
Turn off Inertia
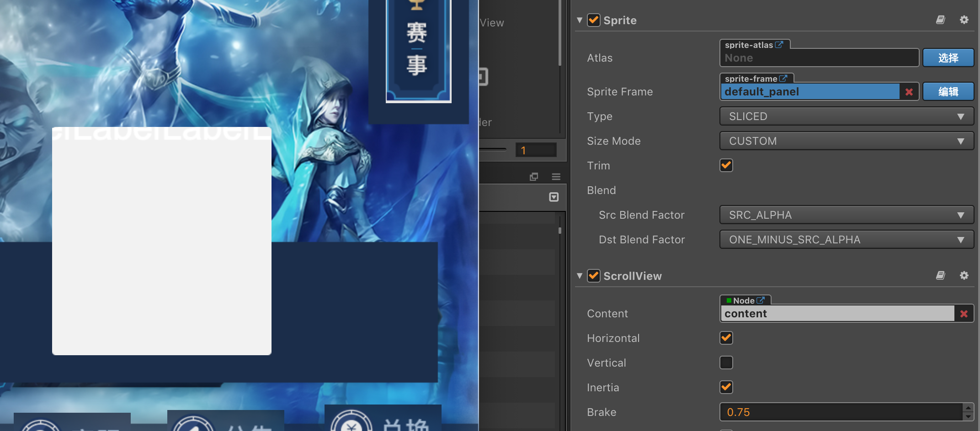point(726,387)
